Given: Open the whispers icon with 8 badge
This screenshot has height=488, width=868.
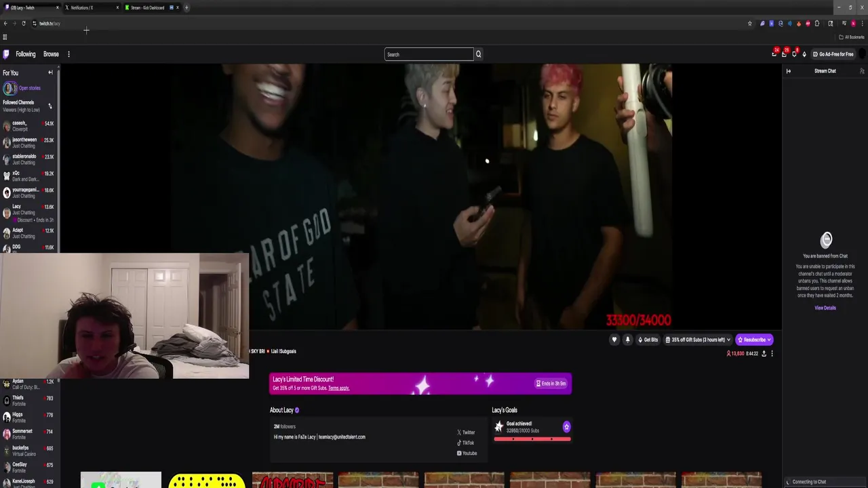Looking at the screenshot, I should 794,54.
